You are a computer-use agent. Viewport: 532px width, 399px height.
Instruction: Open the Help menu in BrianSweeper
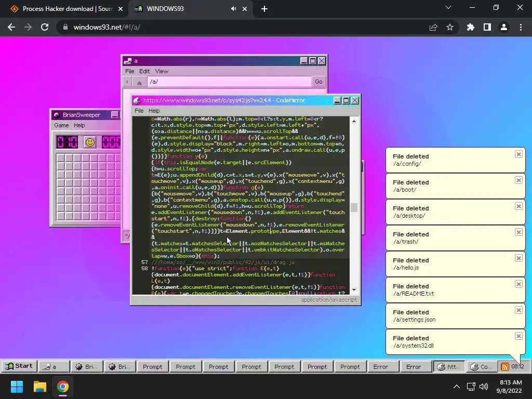[x=79, y=125]
